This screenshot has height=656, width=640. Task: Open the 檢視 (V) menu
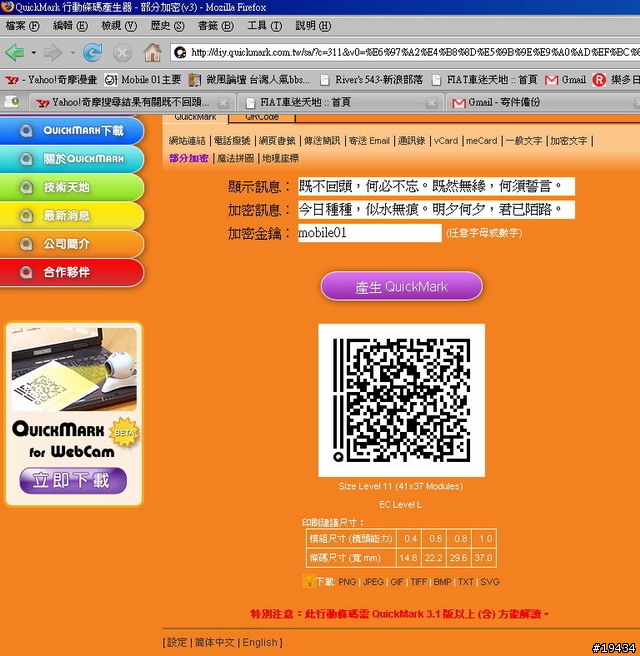119,26
